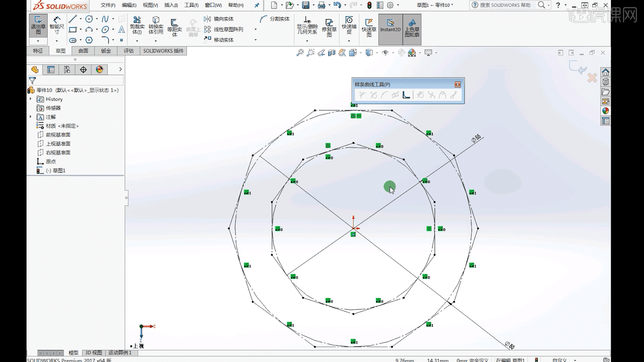This screenshot has width=644, height=362.
Task: Toggle Shaded Sketch Contours (上色草图轮廓)
Action: point(412,29)
